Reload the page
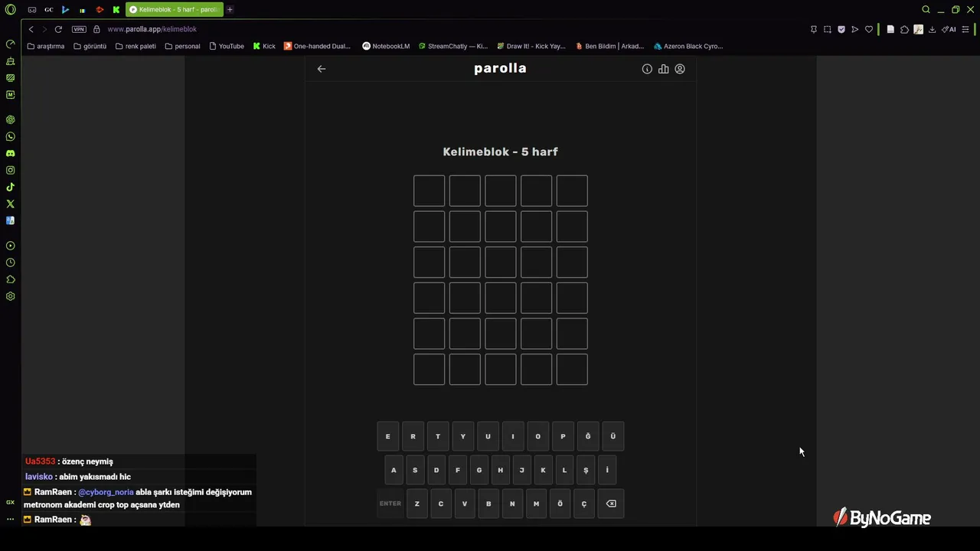The image size is (980, 551). pyautogui.click(x=58, y=29)
